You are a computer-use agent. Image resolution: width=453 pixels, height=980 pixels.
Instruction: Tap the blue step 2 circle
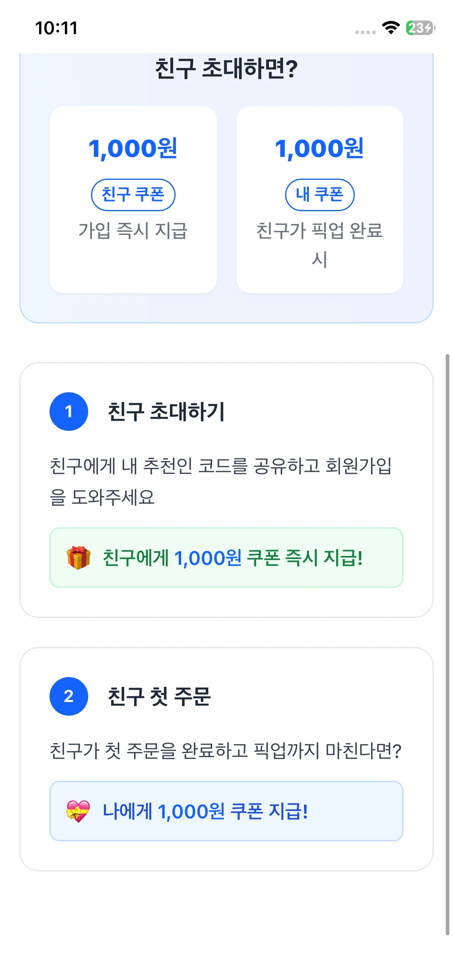point(69,696)
